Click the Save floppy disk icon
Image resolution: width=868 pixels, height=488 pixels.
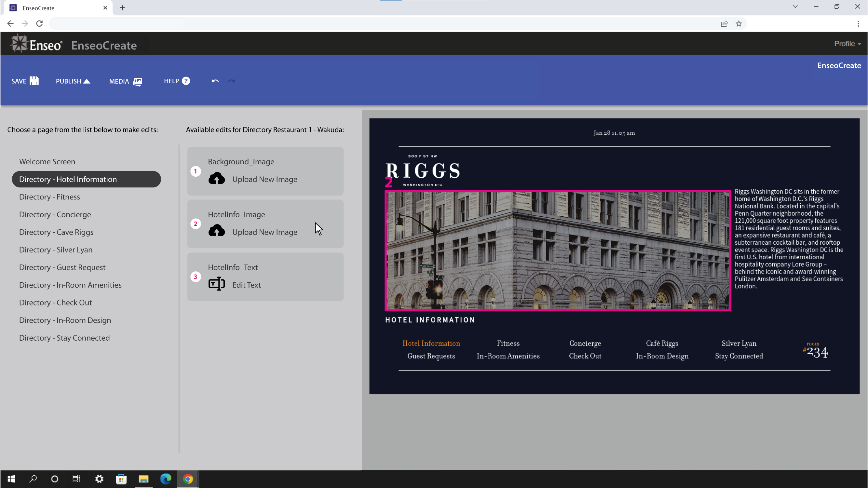tap(34, 81)
